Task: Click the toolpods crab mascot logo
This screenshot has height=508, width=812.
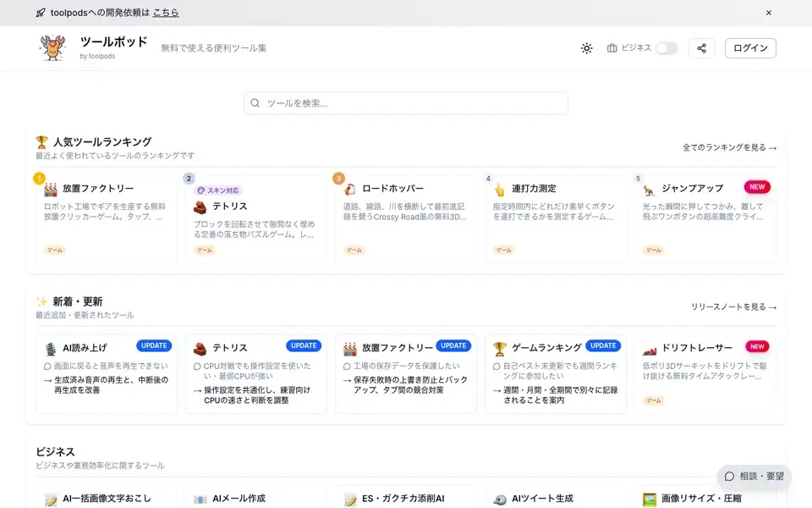Action: [x=52, y=47]
